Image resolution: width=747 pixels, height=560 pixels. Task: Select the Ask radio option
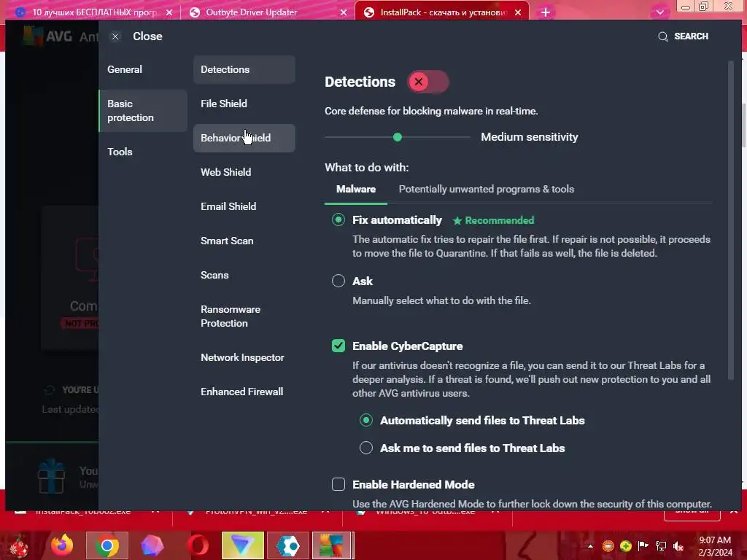(338, 281)
